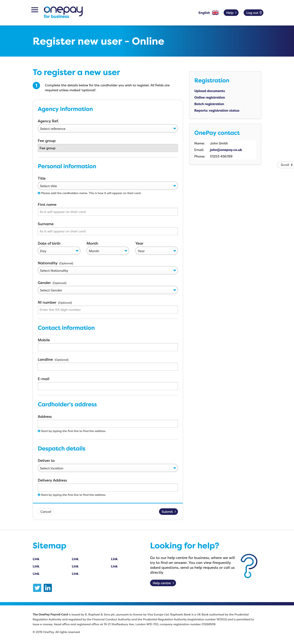Expand the Agency Ref. select reference dropdown
The height and width of the screenshot is (644, 294).
click(108, 129)
